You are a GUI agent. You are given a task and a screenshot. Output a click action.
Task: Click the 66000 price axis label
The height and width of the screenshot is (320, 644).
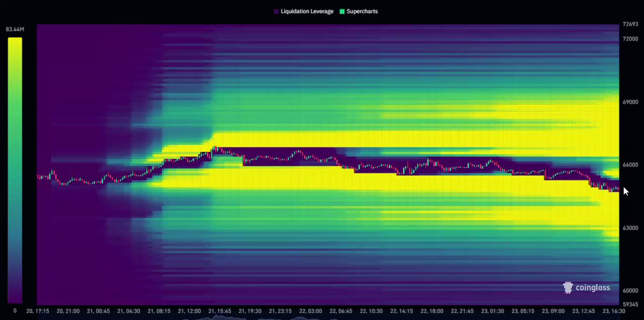(x=630, y=165)
